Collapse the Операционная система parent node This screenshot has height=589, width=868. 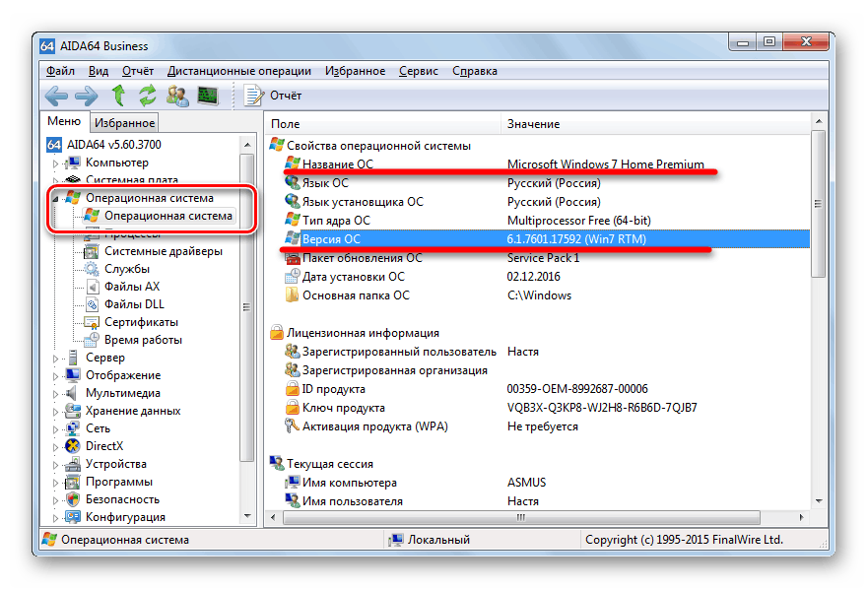coord(55,198)
